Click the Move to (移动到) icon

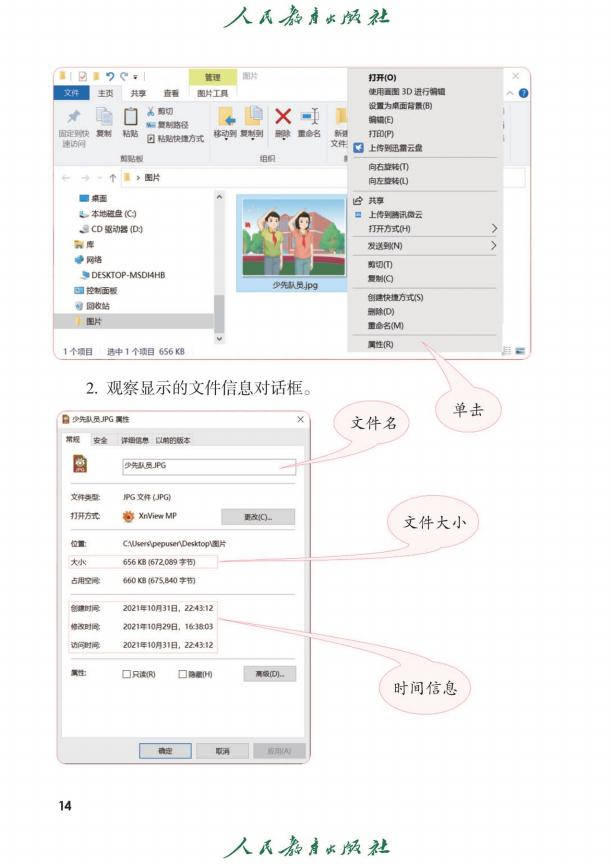click(225, 116)
